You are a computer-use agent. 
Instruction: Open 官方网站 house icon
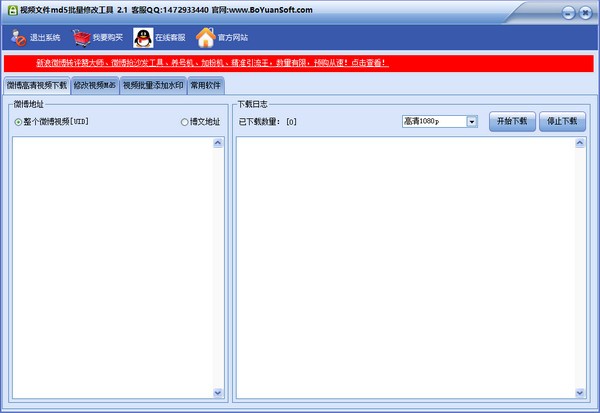coord(205,38)
